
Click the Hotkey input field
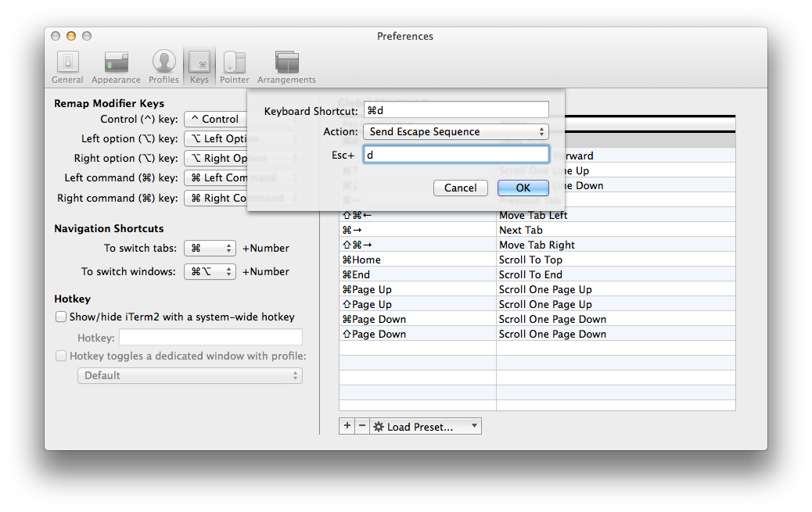pyautogui.click(x=210, y=338)
